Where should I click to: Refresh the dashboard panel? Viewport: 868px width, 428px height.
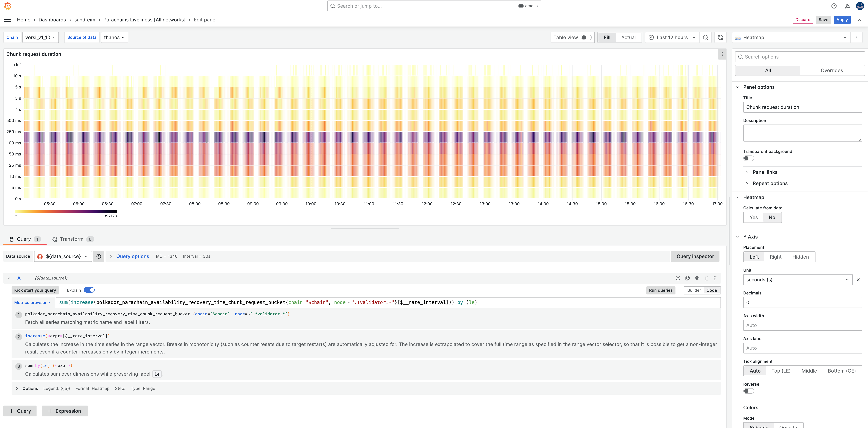coord(720,37)
